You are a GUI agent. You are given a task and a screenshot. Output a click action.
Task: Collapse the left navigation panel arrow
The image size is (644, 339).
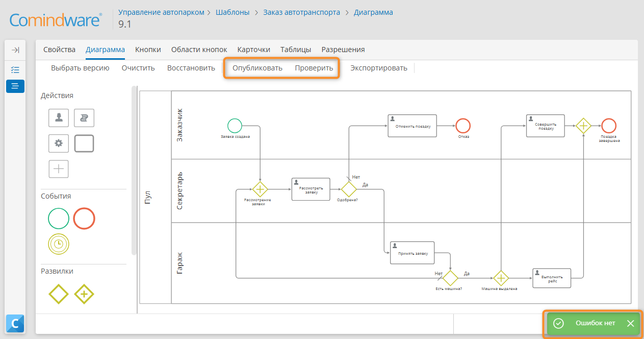[x=15, y=50]
